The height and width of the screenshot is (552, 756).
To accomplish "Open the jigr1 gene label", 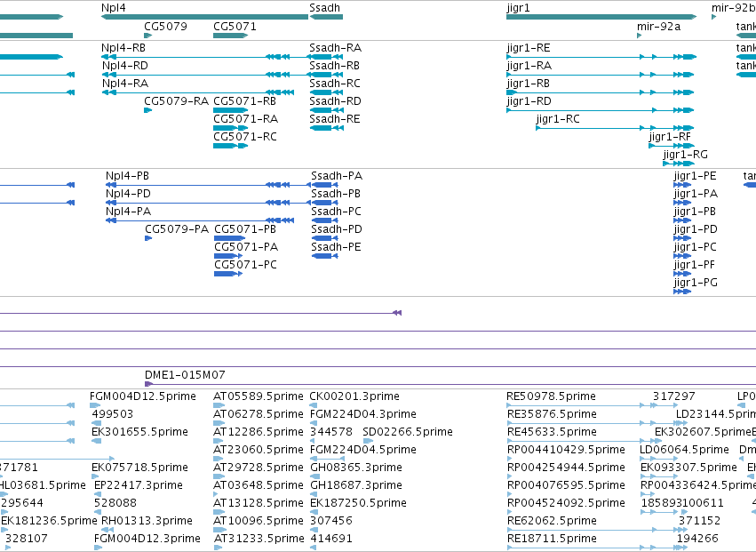I will tap(518, 8).
